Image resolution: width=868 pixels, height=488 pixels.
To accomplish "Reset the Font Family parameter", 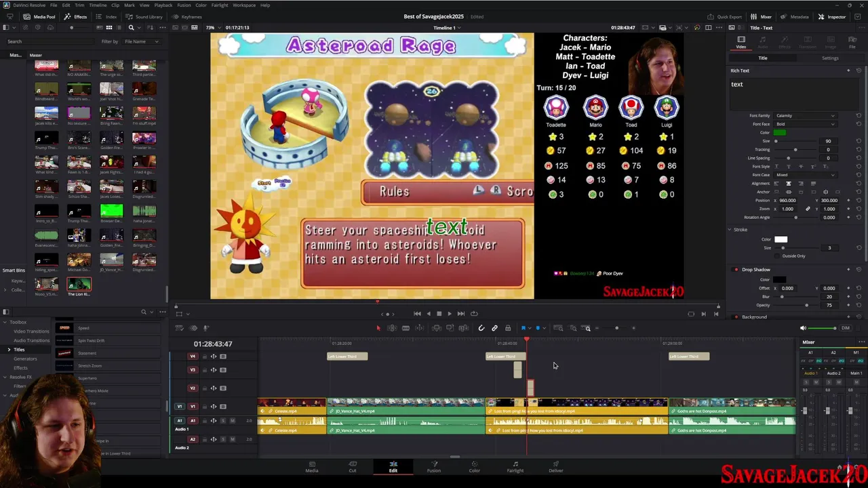I will [859, 116].
